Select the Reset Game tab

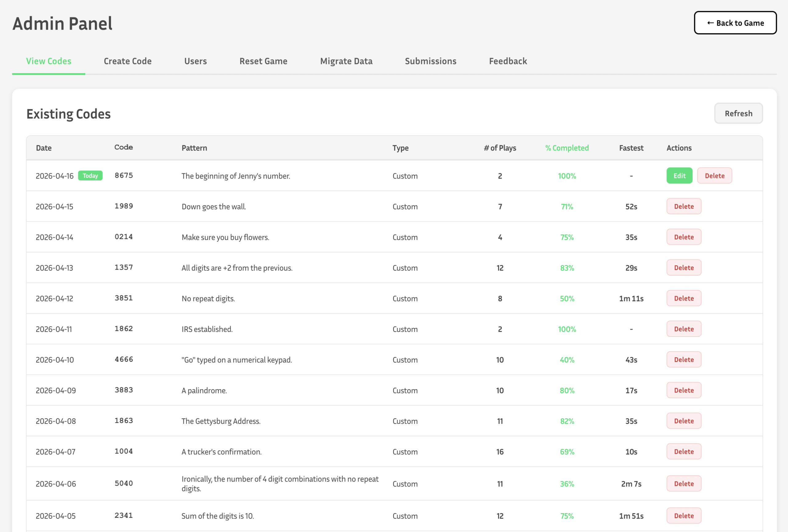tap(263, 61)
